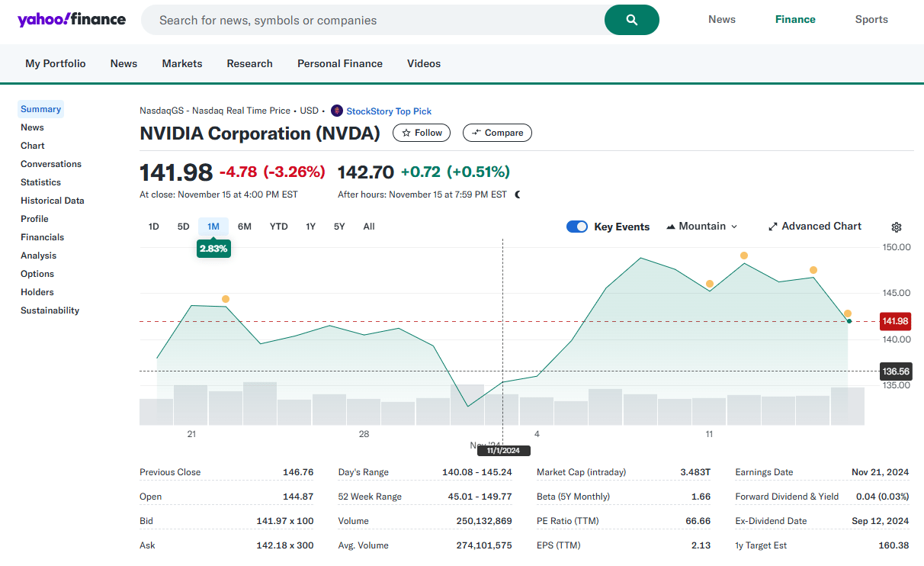The image size is (924, 566).
Task: Click the red 141.98 chart price tag
Action: click(896, 321)
